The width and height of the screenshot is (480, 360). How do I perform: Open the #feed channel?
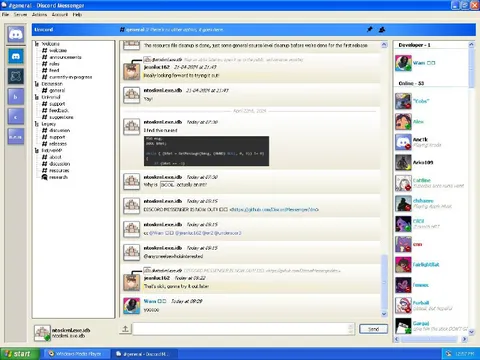tap(51, 70)
